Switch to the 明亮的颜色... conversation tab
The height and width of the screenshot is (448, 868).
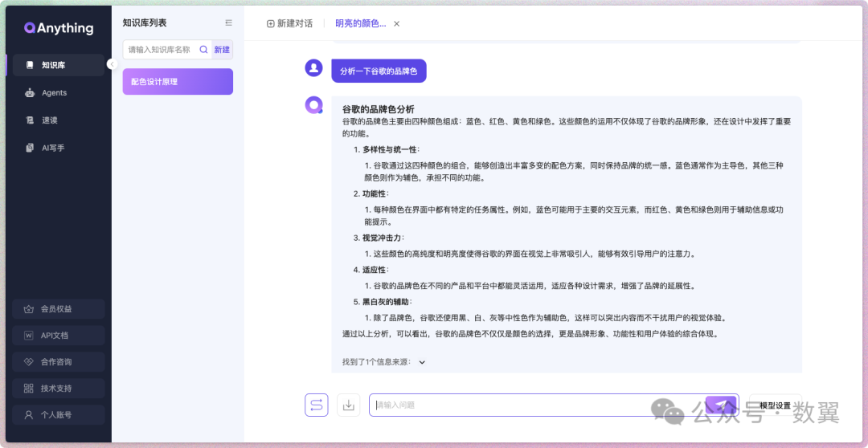pyautogui.click(x=360, y=24)
